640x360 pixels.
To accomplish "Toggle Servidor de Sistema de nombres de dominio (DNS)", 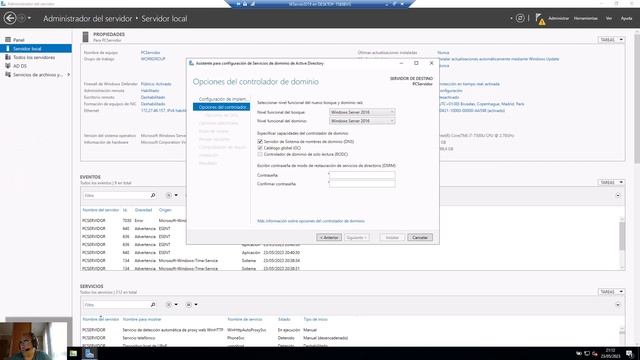I will click(x=260, y=141).
